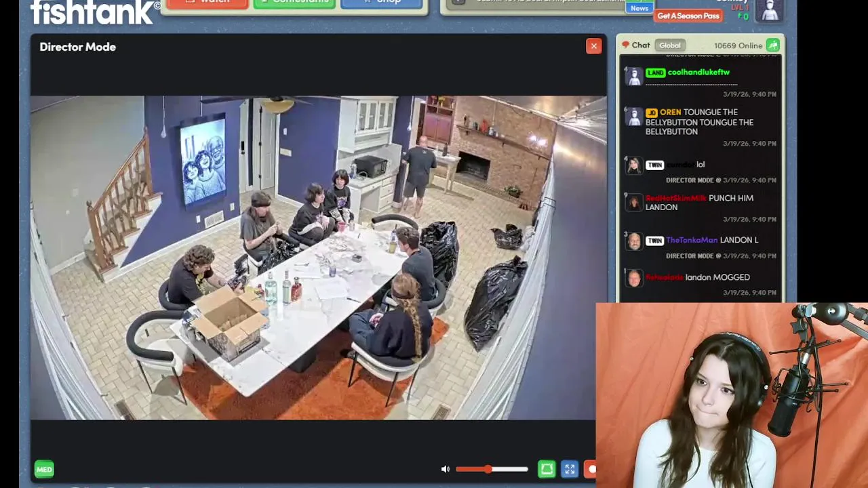This screenshot has width=868, height=488.
Task: Click OREN's chat avatar
Action: point(633,116)
